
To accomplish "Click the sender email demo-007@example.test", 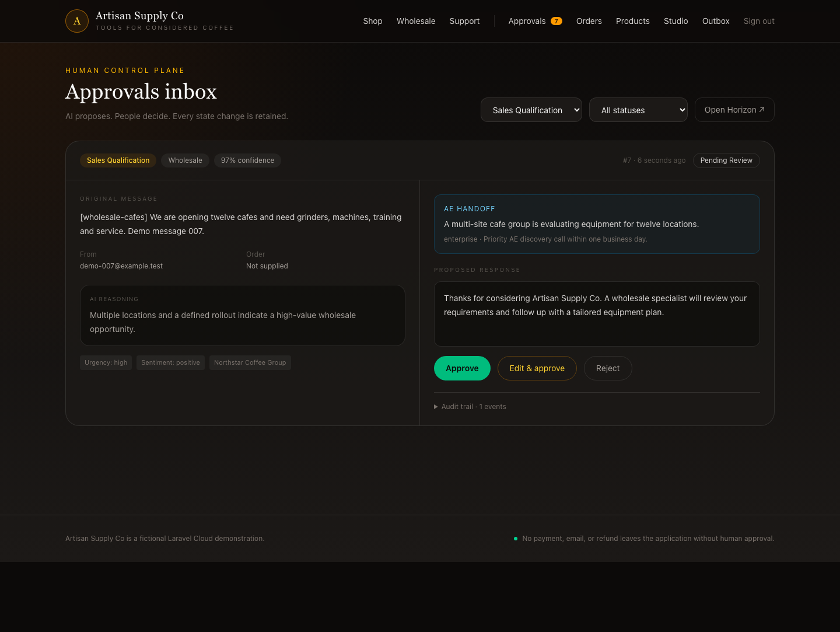I will (121, 266).
